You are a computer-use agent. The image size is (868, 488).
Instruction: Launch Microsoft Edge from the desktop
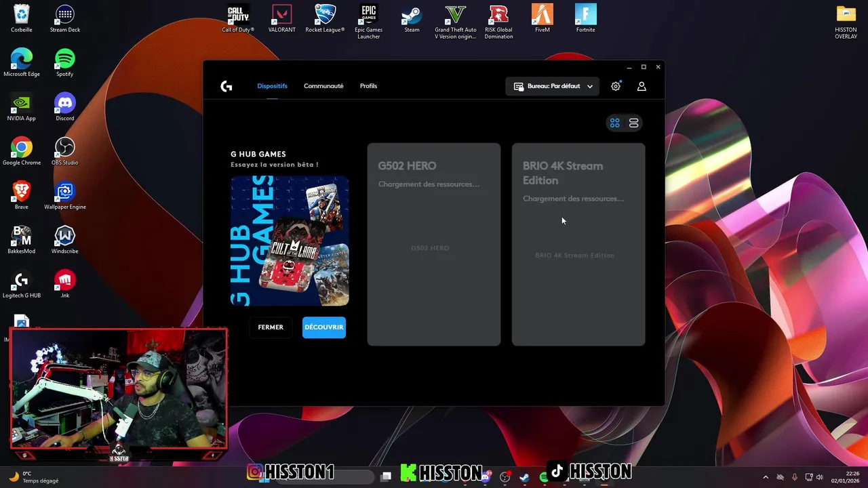point(22,62)
